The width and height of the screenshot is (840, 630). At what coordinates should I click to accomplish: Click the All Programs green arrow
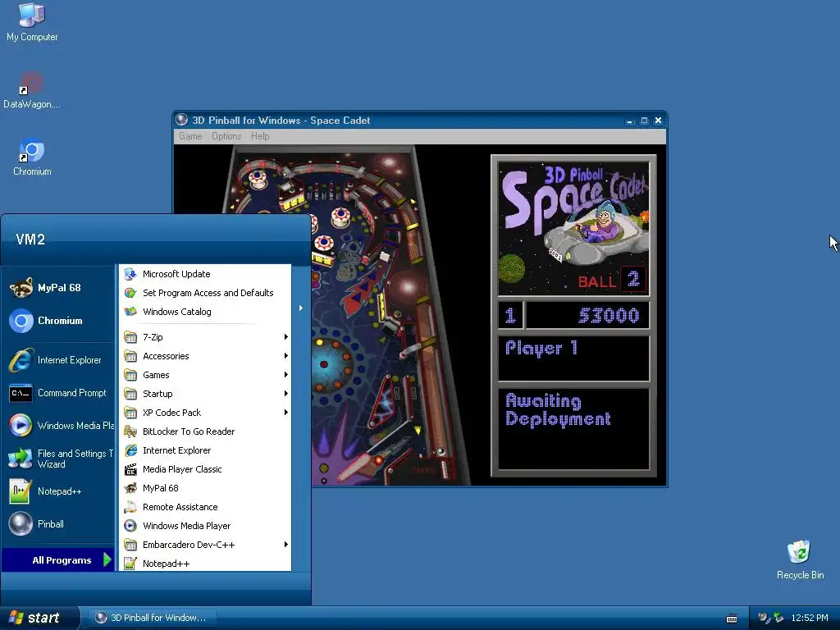pos(107,559)
